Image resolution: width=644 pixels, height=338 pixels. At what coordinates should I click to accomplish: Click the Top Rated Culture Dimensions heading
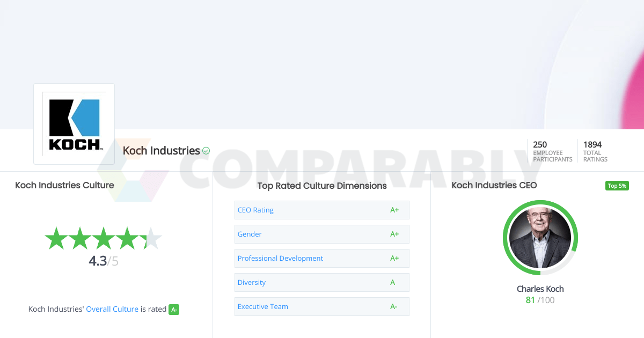click(x=322, y=186)
